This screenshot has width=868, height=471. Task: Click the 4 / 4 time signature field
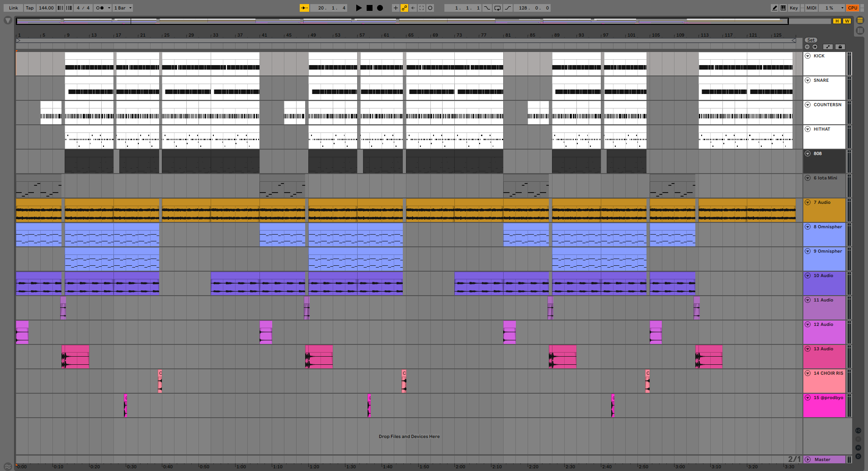83,8
